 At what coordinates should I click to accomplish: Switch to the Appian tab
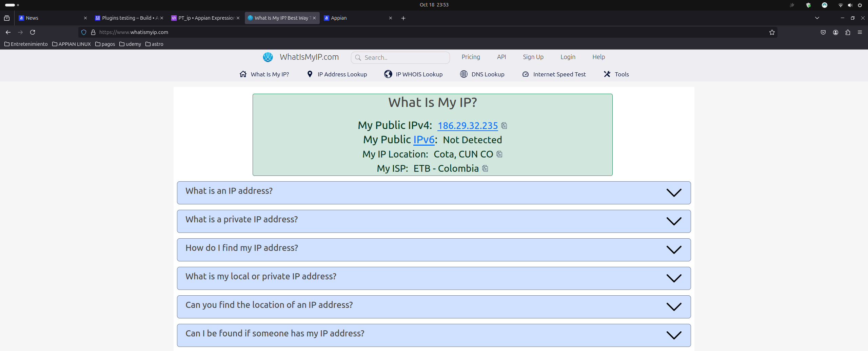click(x=358, y=18)
